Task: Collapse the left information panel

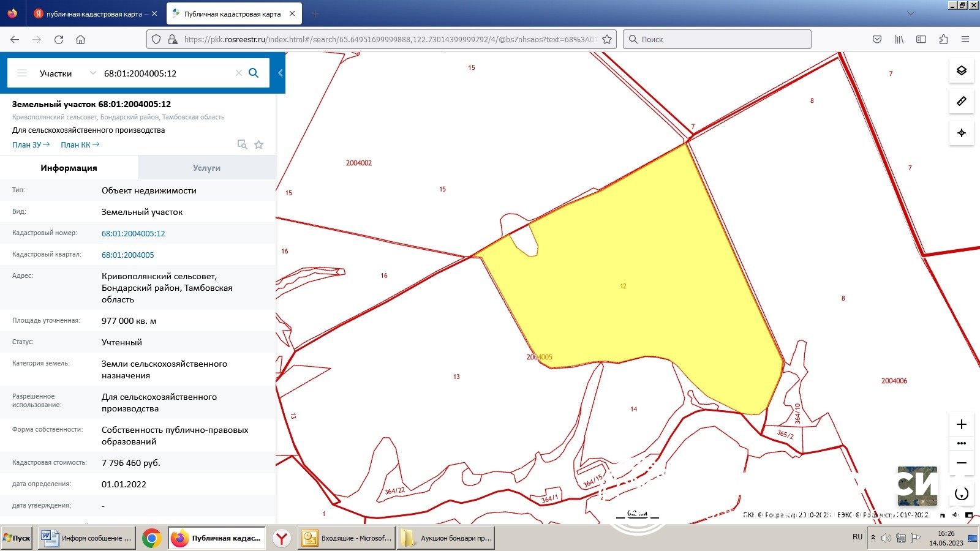Action: 280,73
